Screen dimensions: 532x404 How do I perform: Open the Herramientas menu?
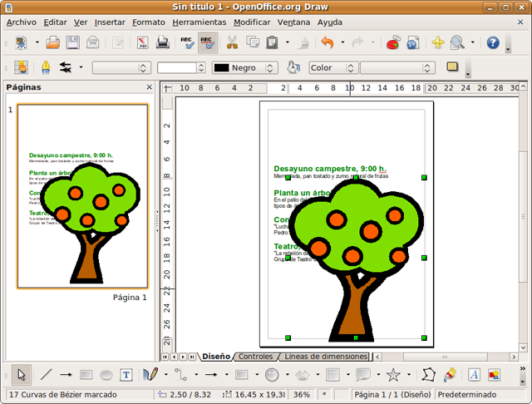[x=199, y=22]
